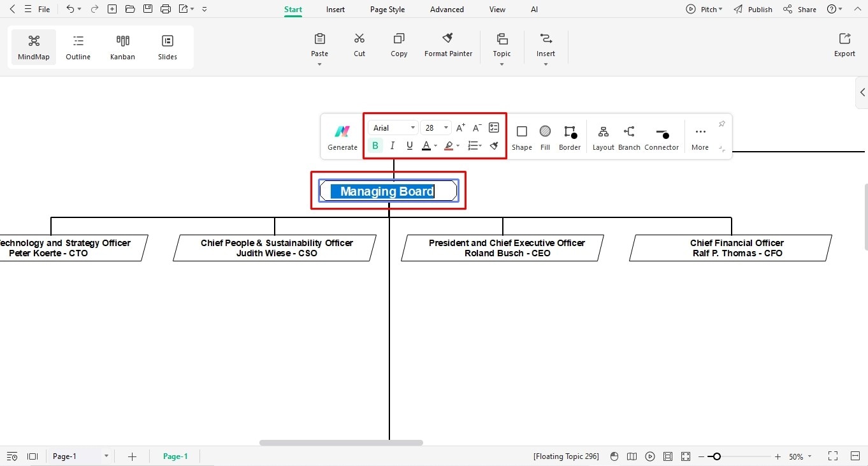Switch to MindMap view mode
Viewport: 868px width, 466px height.
pyautogui.click(x=34, y=47)
